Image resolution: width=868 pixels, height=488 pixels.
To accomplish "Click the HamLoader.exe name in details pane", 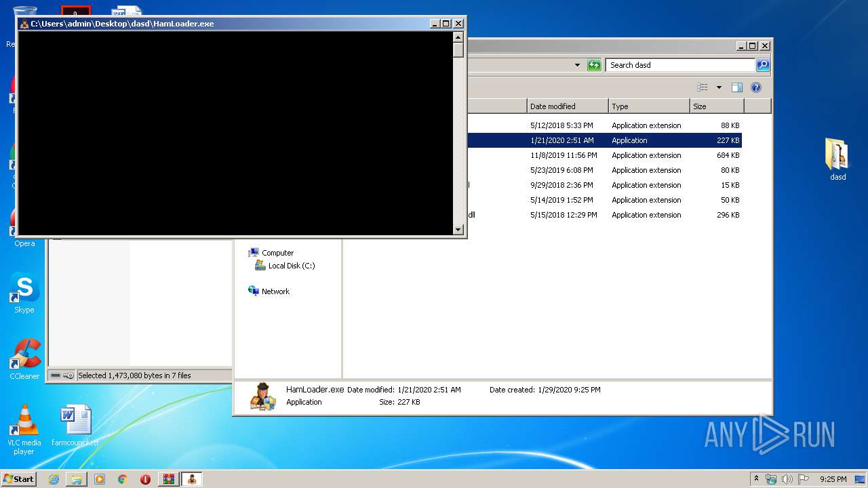I will [315, 390].
